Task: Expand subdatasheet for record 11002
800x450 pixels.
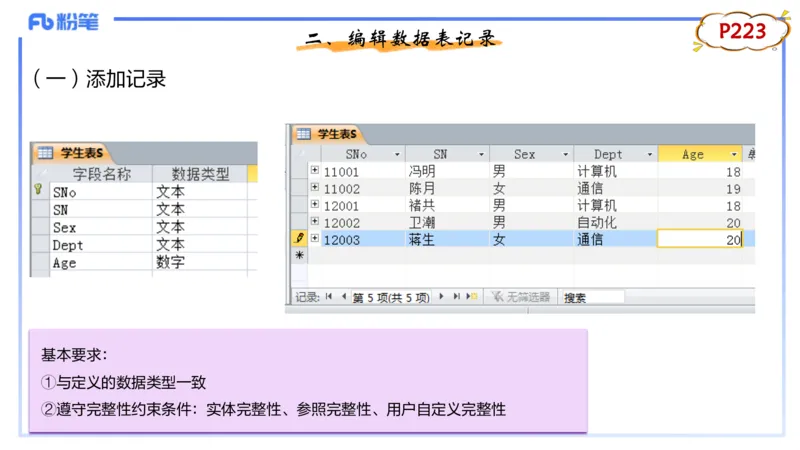Action: [x=315, y=187]
